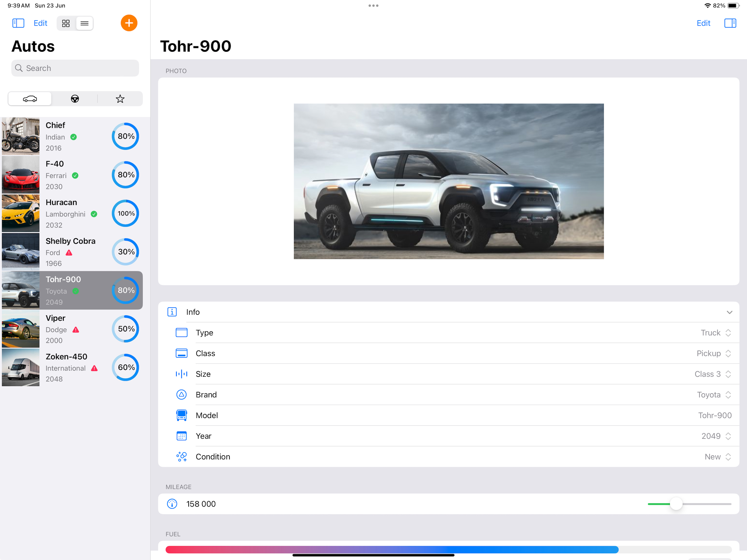Click the Viper 50% progress ring
This screenshot has height=560, width=747.
pyautogui.click(x=126, y=329)
